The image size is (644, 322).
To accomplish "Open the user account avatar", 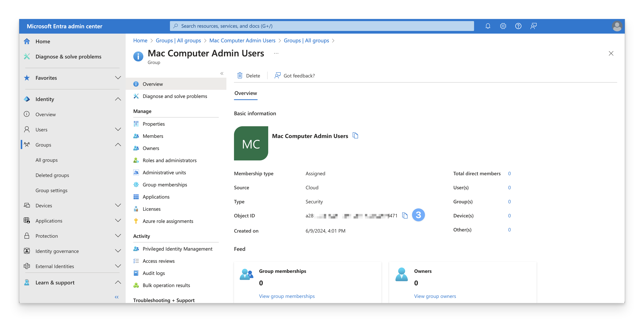I will 617,26.
